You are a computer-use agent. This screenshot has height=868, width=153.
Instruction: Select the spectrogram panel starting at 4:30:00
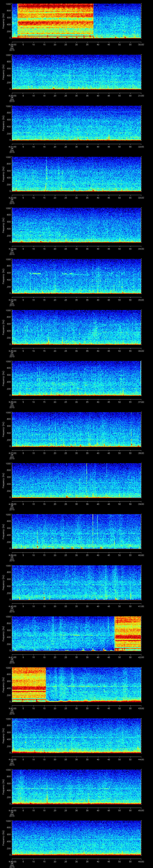point(77,72)
